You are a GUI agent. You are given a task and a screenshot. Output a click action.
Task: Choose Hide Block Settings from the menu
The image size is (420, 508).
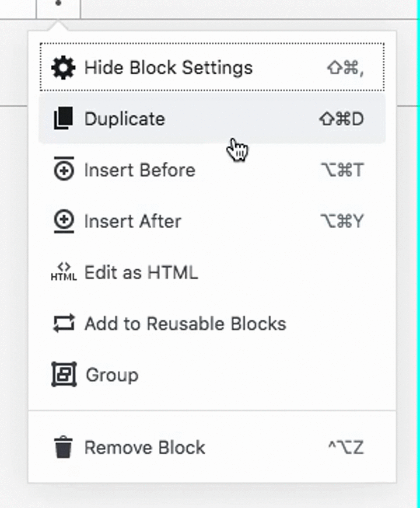(168, 67)
